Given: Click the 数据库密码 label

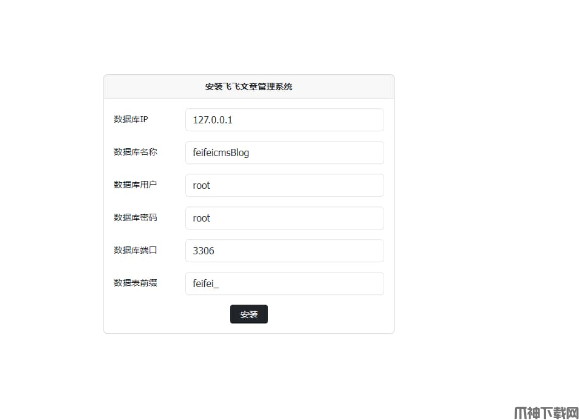Looking at the screenshot, I should (x=135, y=217).
